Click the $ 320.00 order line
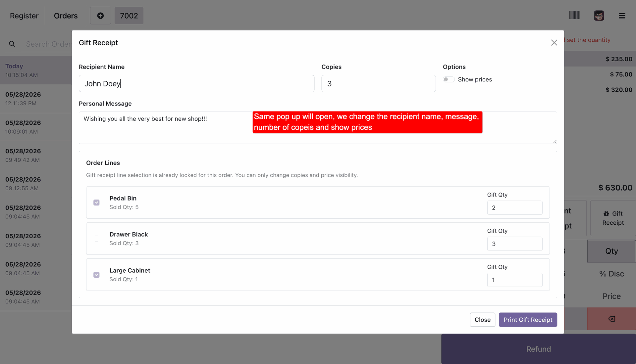Image resolution: width=636 pixels, height=364 pixels. [x=600, y=90]
